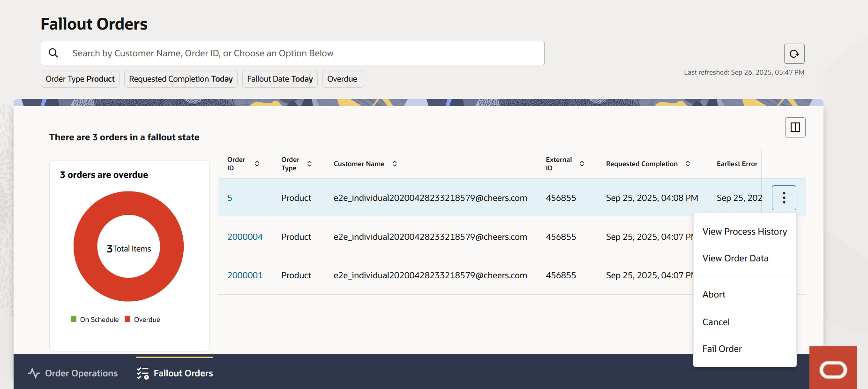Image resolution: width=868 pixels, height=389 pixels.
Task: Open order 2000004 link
Action: tap(245, 237)
